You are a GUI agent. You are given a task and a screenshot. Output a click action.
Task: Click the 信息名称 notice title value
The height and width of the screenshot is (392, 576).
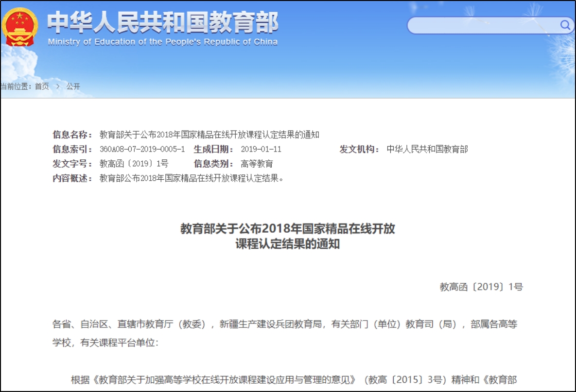click(x=209, y=135)
